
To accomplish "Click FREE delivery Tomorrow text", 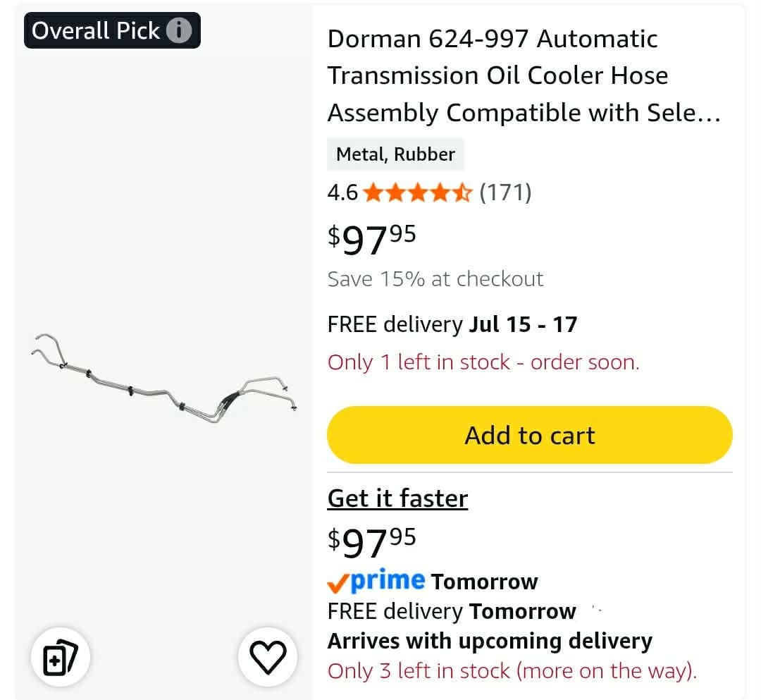I will (x=452, y=611).
